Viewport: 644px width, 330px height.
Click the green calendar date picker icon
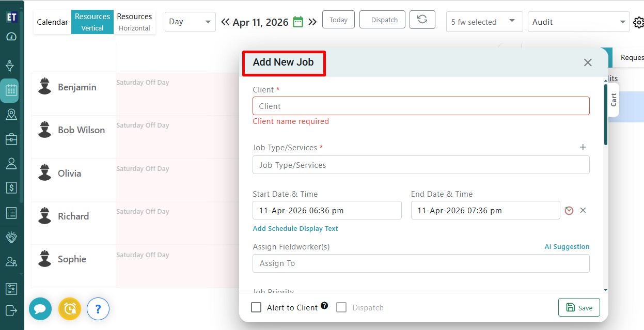click(x=297, y=22)
